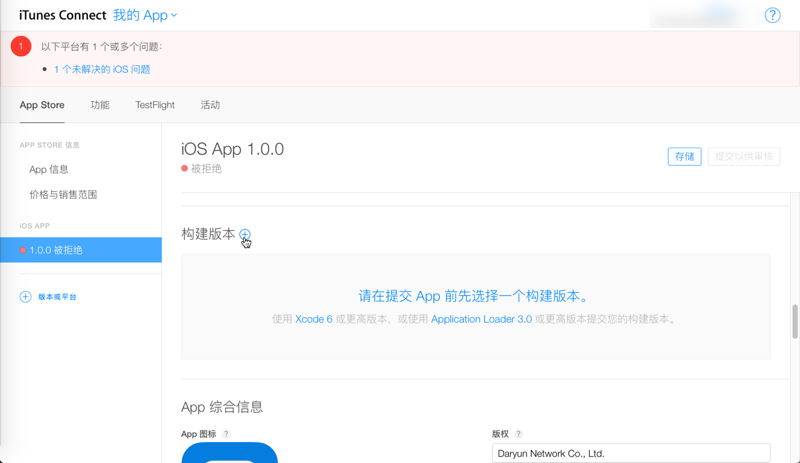
Task: Click the vertical scrollbar thumb
Action: pyautogui.click(x=795, y=321)
